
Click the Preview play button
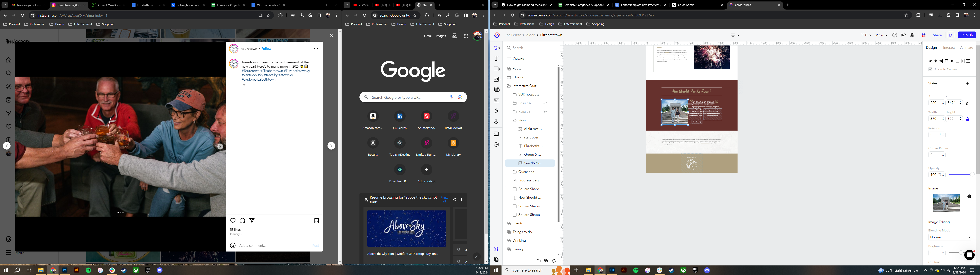click(x=951, y=35)
